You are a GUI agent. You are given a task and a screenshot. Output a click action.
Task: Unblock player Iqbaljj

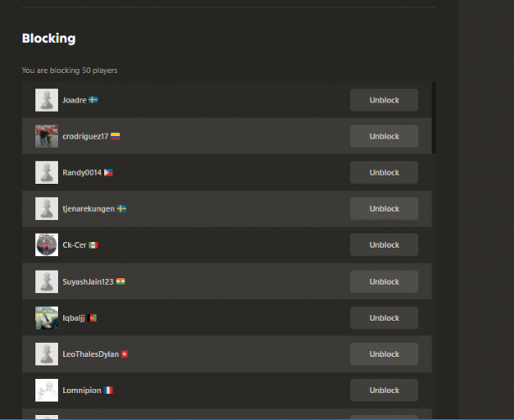pyautogui.click(x=384, y=317)
